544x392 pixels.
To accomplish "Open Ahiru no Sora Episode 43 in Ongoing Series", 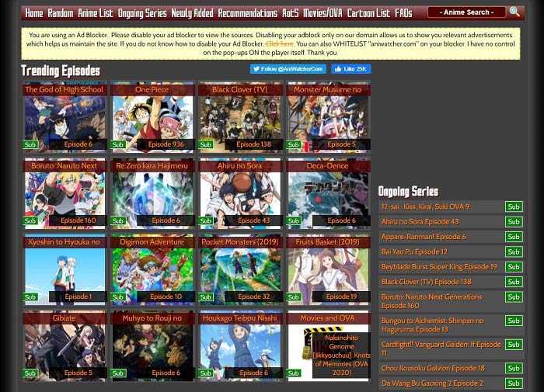I will point(420,221).
